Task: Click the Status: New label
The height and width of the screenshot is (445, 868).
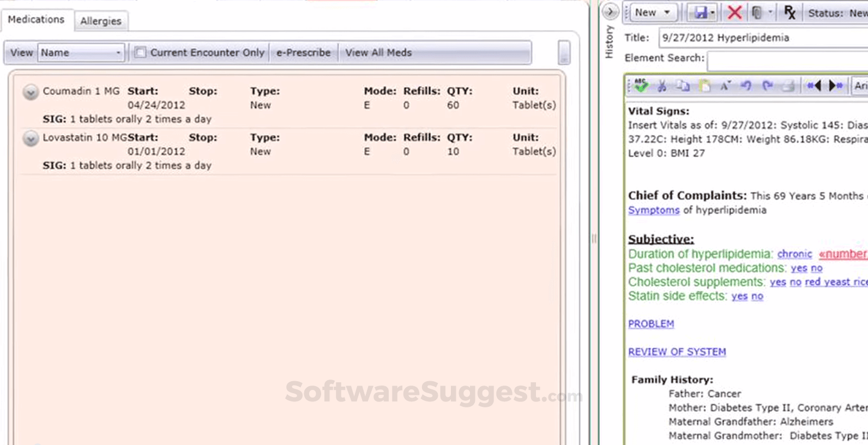Action: [837, 13]
